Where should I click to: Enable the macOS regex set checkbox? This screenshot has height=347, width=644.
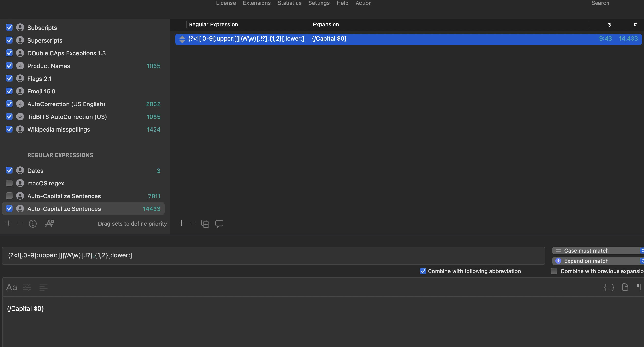coord(9,183)
